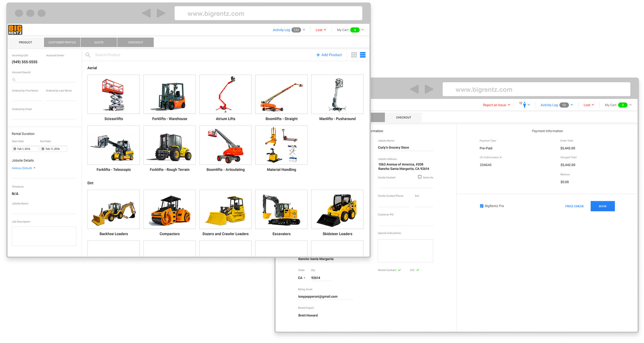Click the Order Total $5,442.00 value
Screen dimensions: 644x343
(568, 148)
